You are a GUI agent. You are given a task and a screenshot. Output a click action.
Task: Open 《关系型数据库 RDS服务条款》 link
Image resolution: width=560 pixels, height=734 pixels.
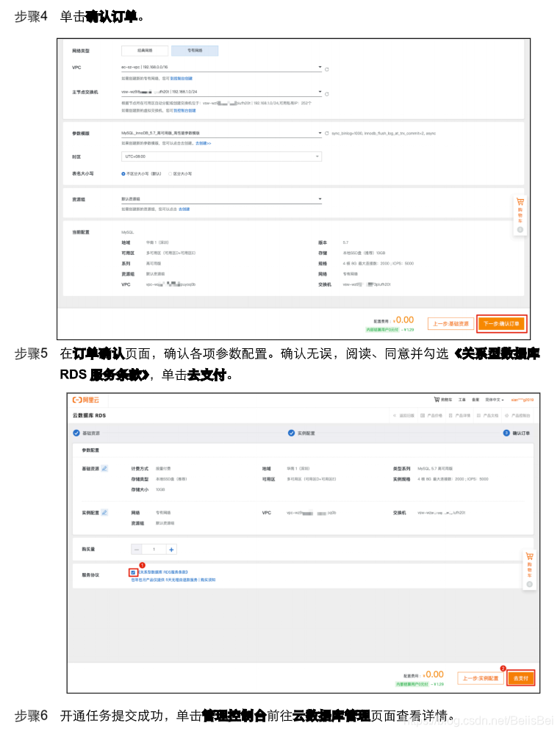tap(163, 572)
